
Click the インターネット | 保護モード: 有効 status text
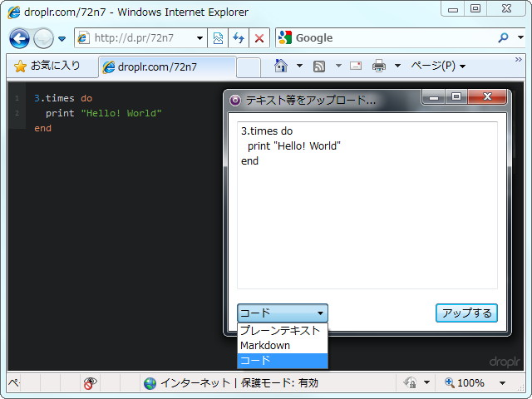239,383
